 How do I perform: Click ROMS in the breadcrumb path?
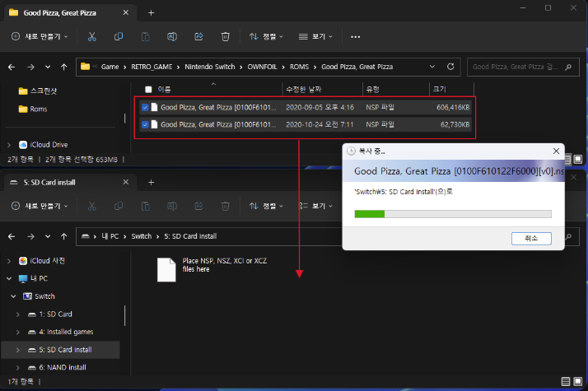click(299, 67)
